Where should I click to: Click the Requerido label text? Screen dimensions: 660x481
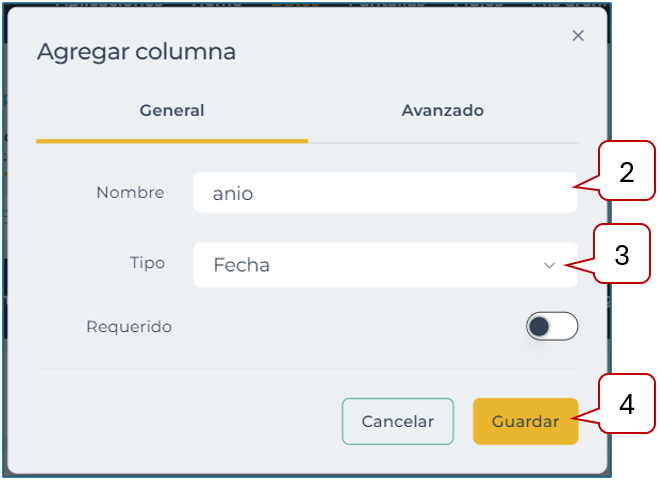(129, 326)
